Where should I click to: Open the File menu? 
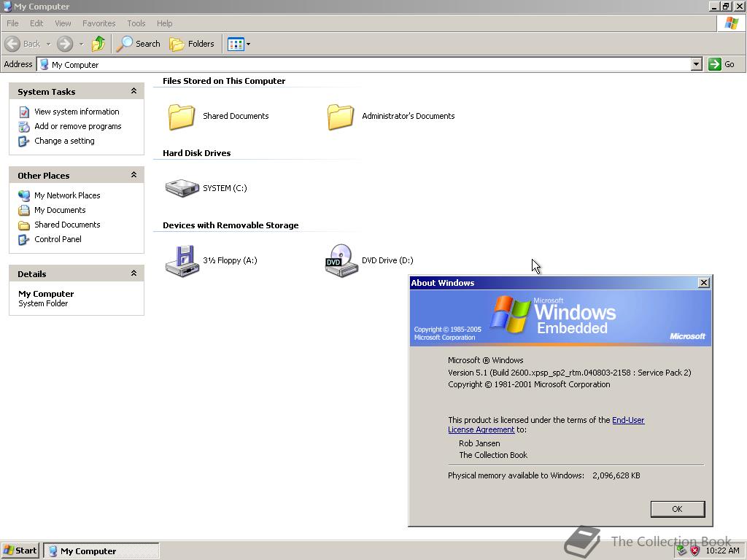(12, 23)
